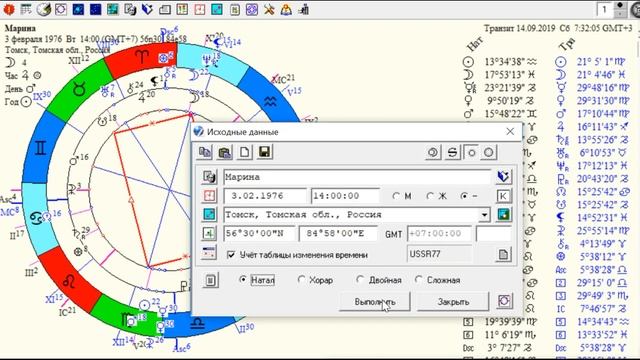Select the Сложная chart type radio
This screenshot has height=360, width=640.
pyautogui.click(x=418, y=280)
